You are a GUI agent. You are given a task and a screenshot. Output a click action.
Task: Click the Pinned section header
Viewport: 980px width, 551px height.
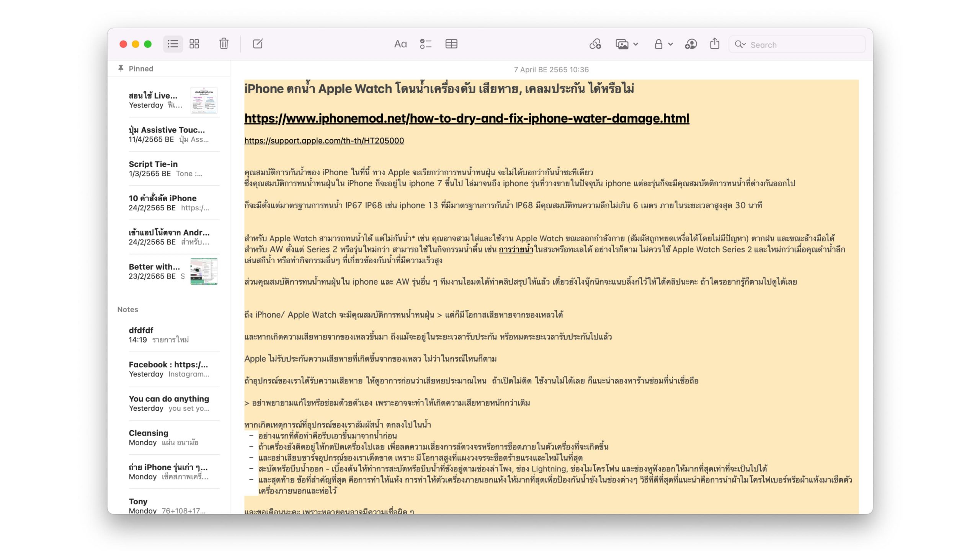(x=140, y=69)
